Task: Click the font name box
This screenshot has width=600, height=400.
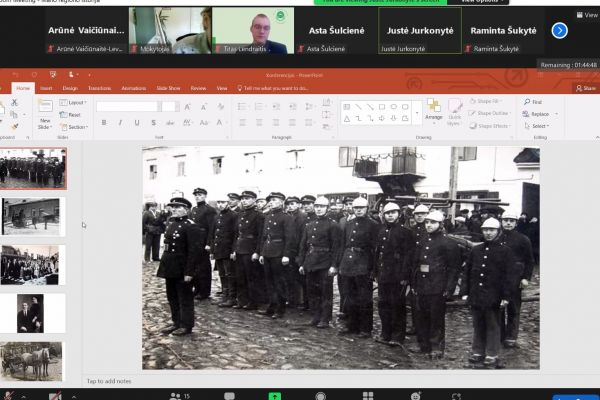Action: [x=127, y=107]
